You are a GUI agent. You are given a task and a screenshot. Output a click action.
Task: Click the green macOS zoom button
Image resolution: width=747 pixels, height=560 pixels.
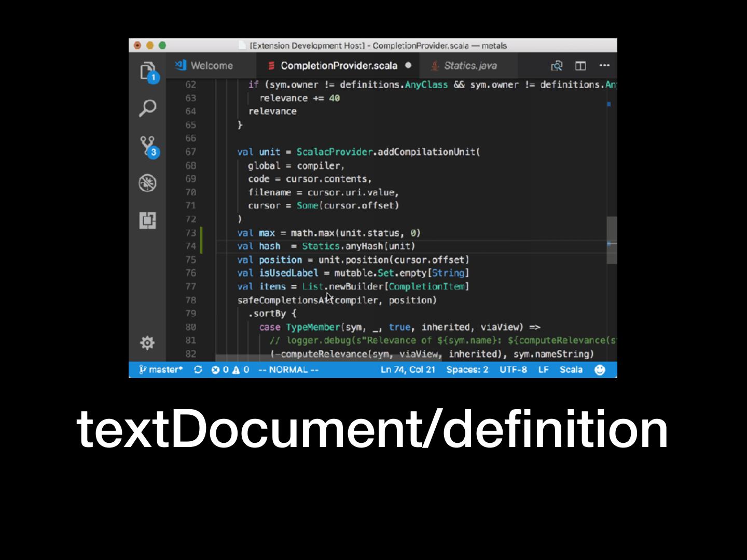[x=162, y=46]
